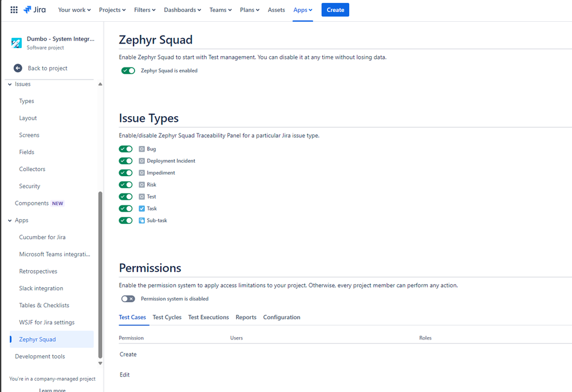Open the Your work dropdown
This screenshot has width=572, height=392.
pos(74,10)
